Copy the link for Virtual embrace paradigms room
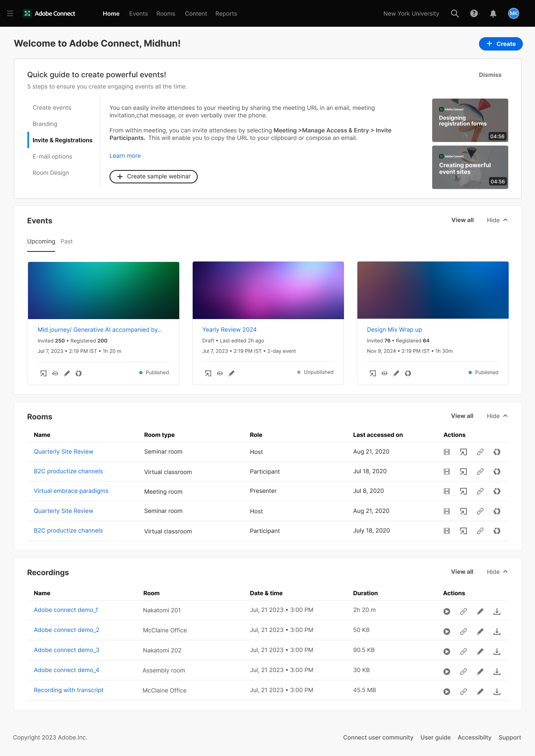 click(480, 491)
